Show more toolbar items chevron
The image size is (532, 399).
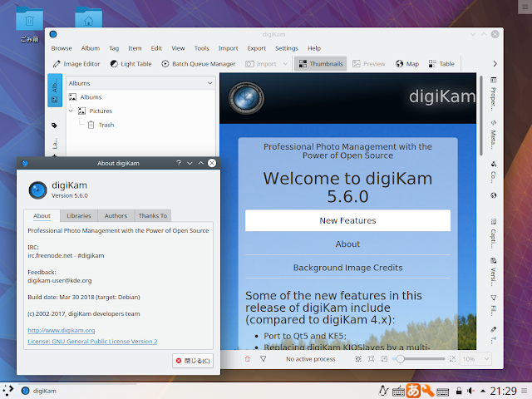coord(495,64)
